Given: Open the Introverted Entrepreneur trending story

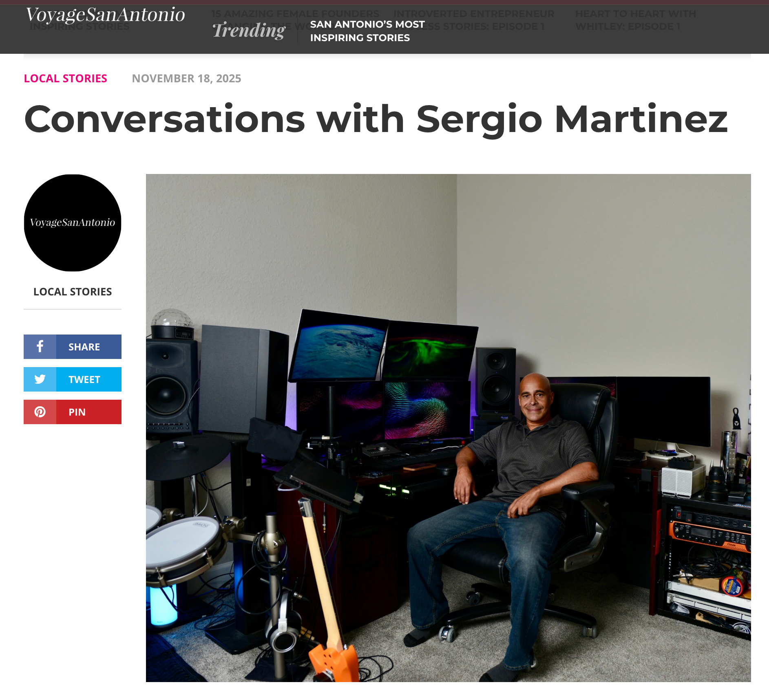Looking at the screenshot, I should (474, 14).
